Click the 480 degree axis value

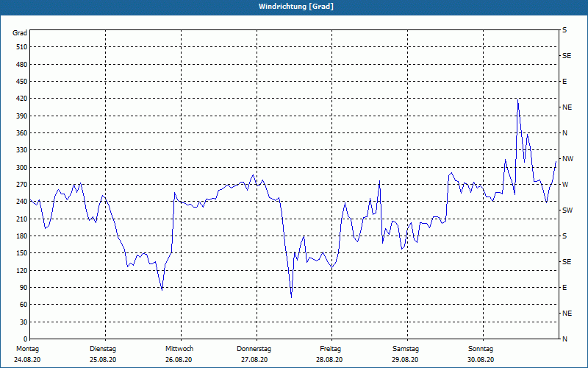click(x=22, y=64)
